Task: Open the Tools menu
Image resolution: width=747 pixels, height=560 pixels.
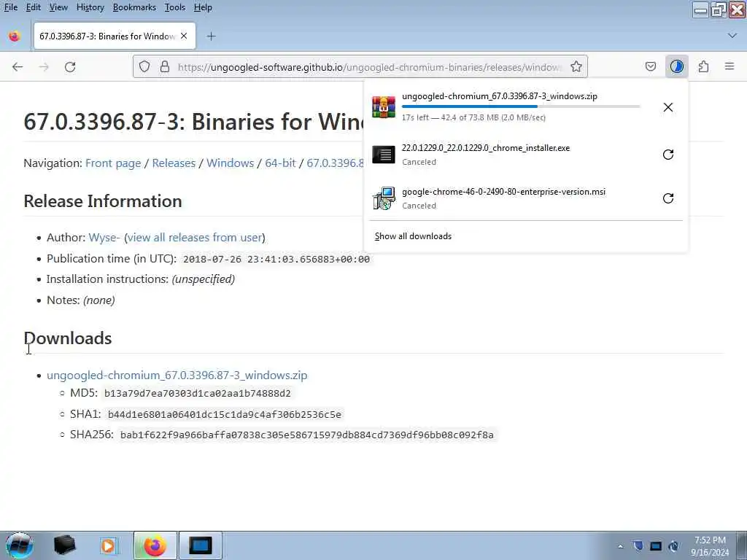Action: pos(175,7)
